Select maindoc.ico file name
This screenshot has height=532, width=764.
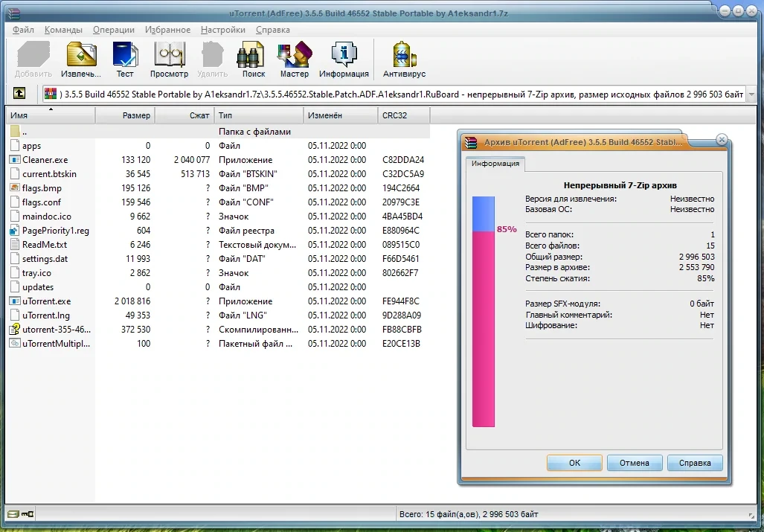click(x=47, y=217)
